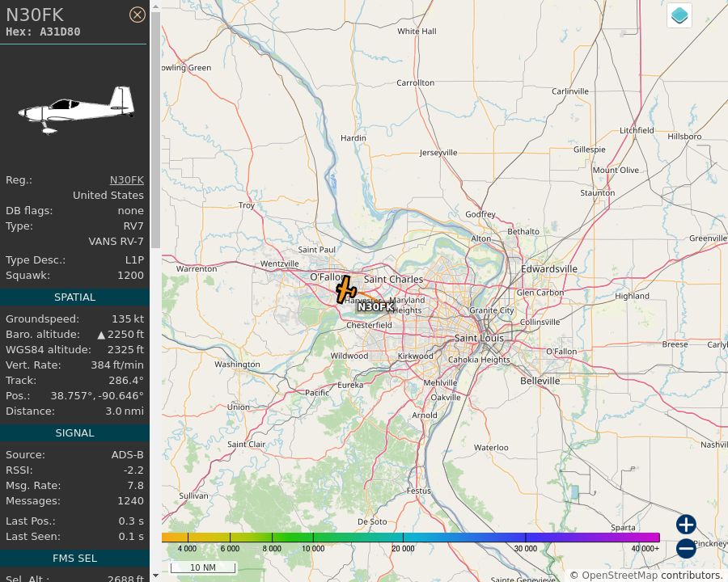Click the Type Desc. value L1P

coord(134,260)
